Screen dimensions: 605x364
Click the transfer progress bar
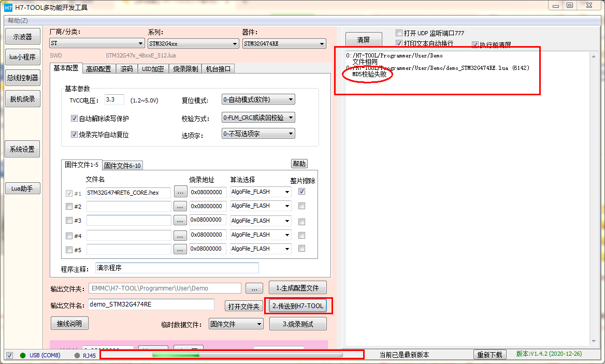click(x=247, y=355)
